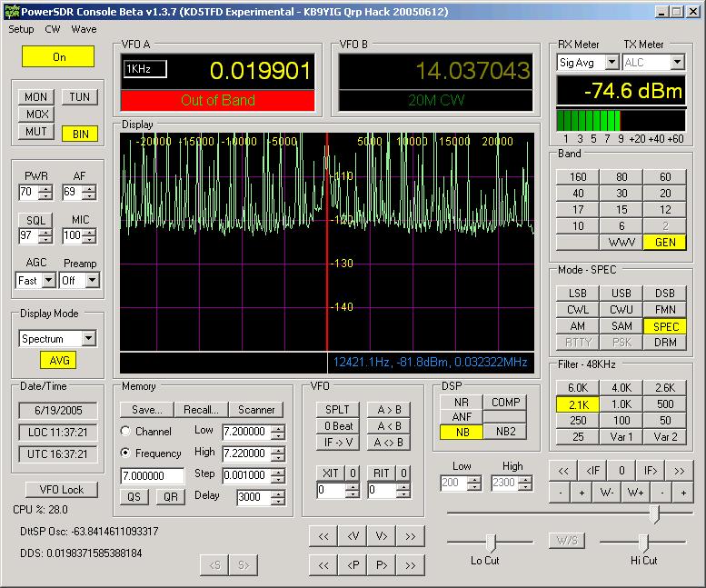The width and height of the screenshot is (706, 588).
Task: Enable the MUT mute button
Action: tap(36, 132)
